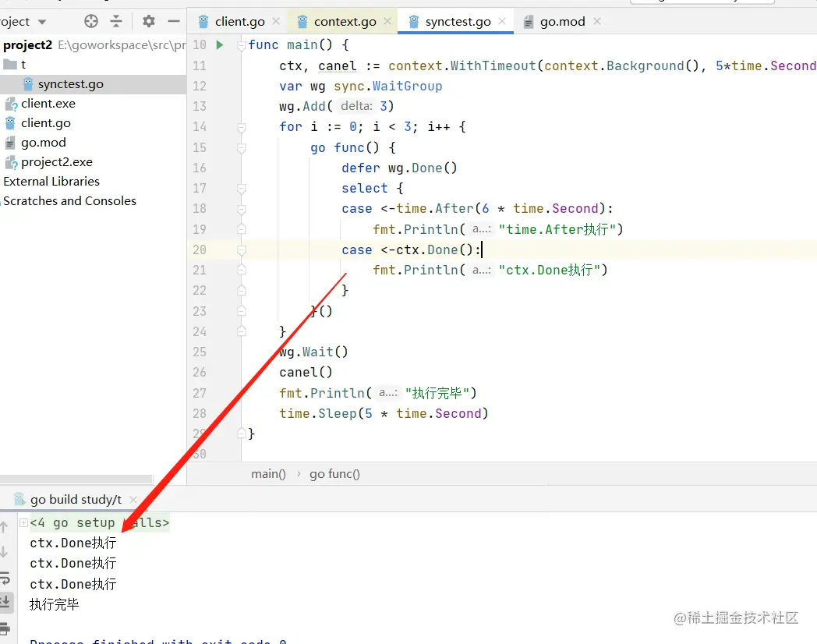The image size is (817, 644).
Task: Switch to the context.go tab
Action: [345, 21]
